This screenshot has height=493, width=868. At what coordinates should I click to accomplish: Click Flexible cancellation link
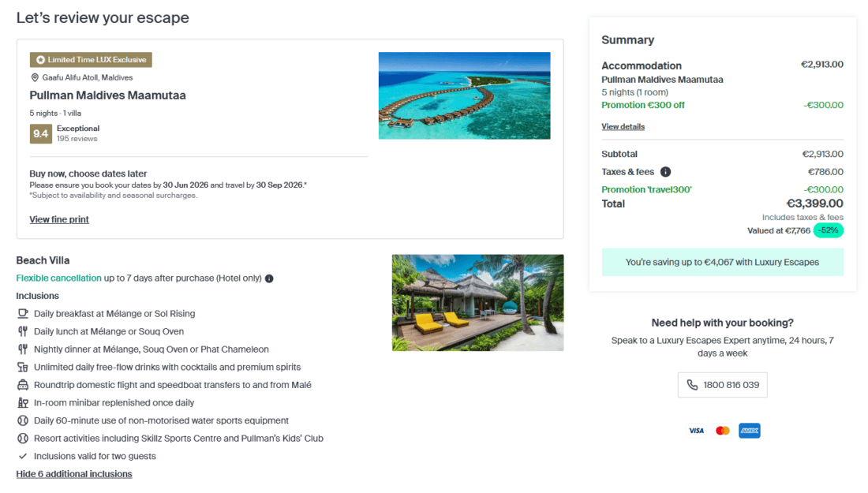click(x=58, y=278)
